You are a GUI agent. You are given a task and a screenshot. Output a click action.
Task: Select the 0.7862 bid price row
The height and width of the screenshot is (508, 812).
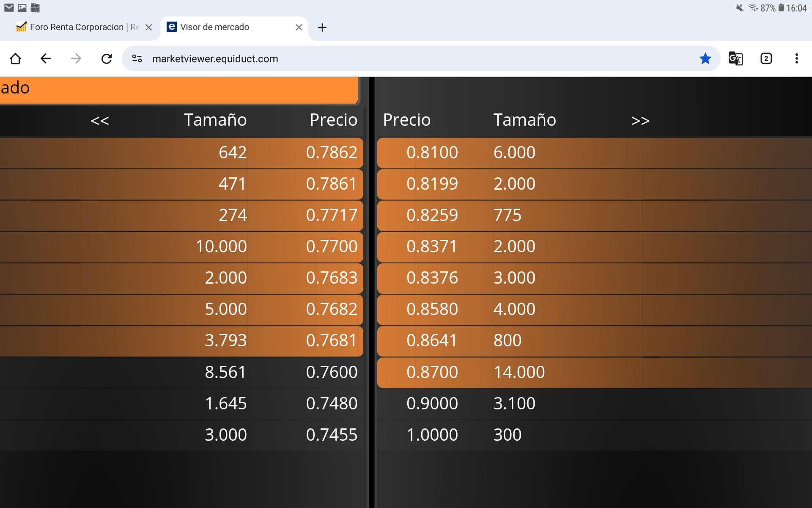coord(332,152)
